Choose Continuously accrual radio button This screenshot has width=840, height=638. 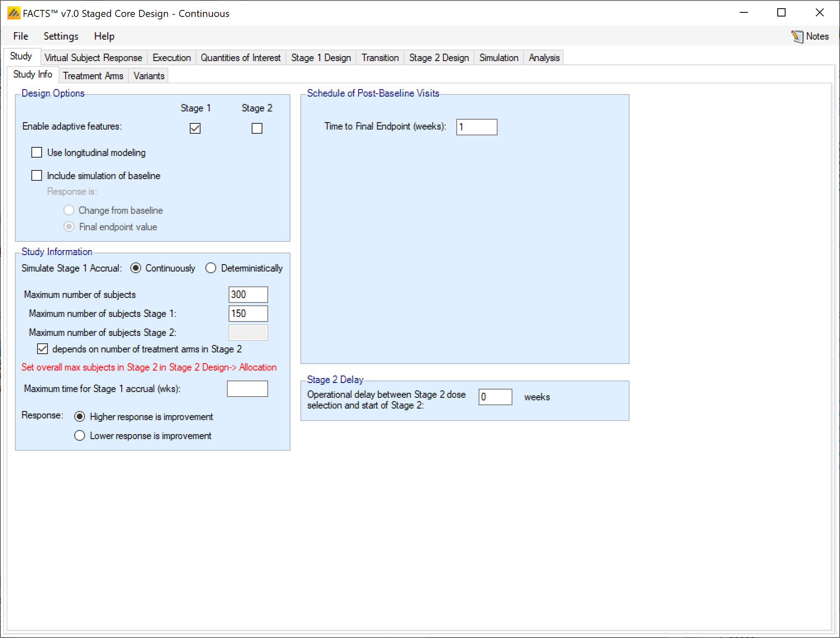[136, 268]
